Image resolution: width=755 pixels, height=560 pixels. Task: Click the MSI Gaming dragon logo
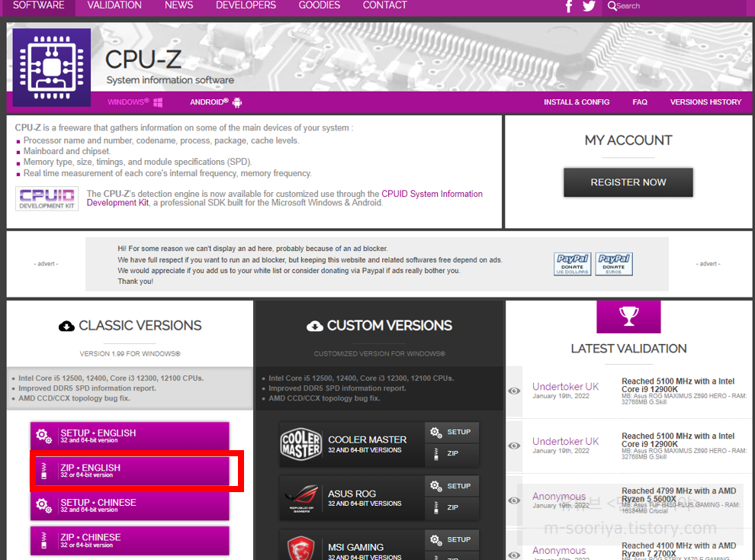point(301,548)
